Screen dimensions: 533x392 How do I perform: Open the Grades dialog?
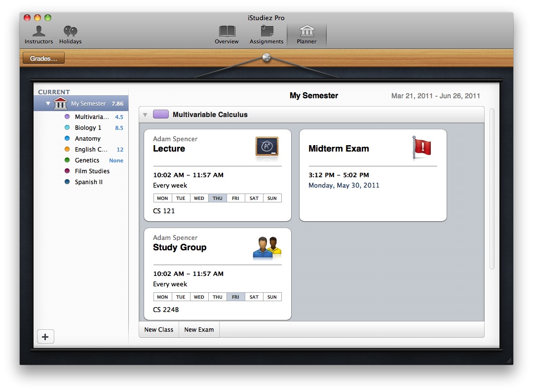tap(43, 58)
